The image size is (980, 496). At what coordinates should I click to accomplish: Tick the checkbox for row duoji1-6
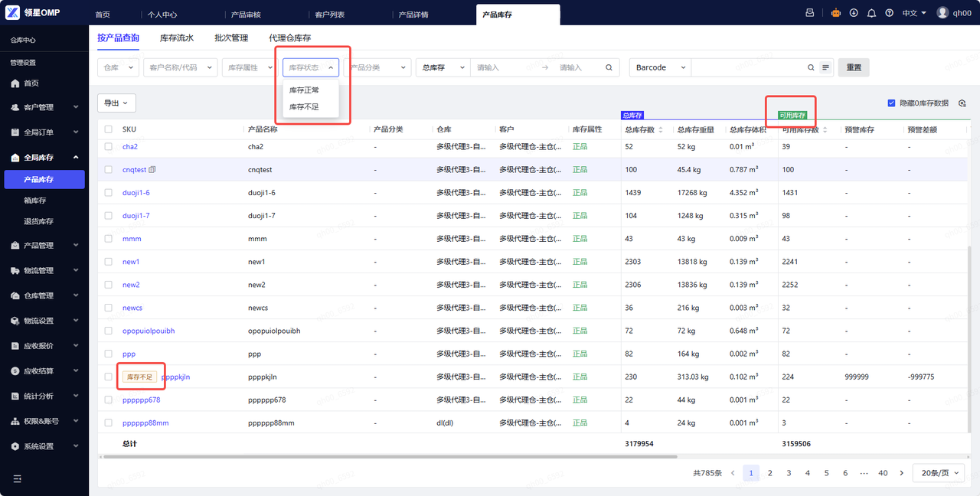pos(109,193)
